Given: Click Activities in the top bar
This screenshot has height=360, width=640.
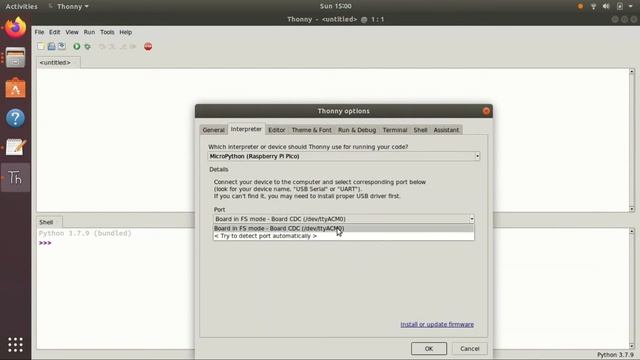Looking at the screenshot, I should (x=21, y=7).
